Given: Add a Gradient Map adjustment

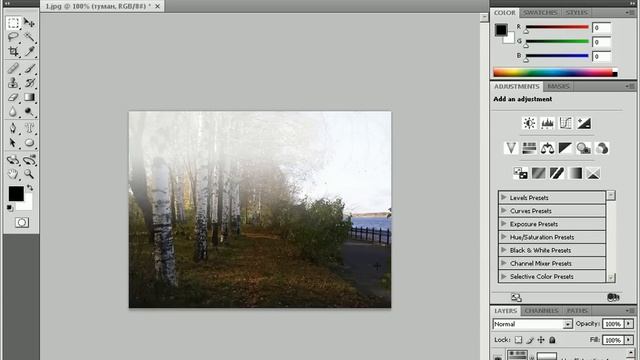Looking at the screenshot, I should pyautogui.click(x=575, y=173).
